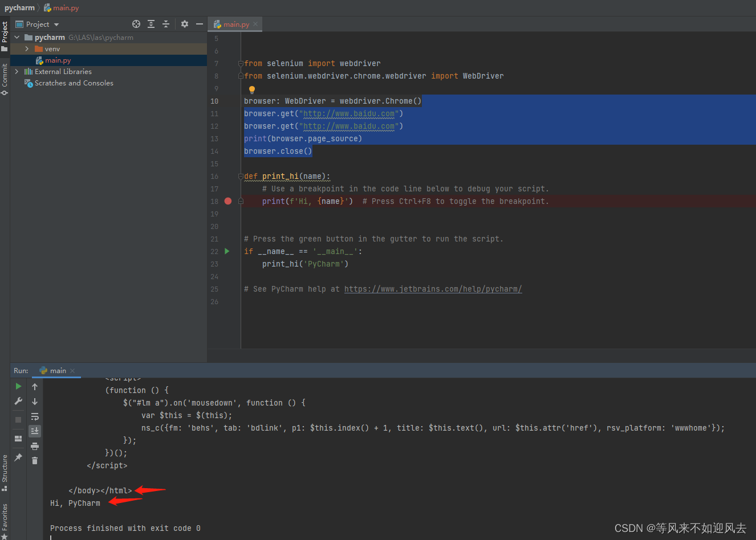Select Scratches and Consoles item
Screen dimensions: 756x540
pos(74,83)
